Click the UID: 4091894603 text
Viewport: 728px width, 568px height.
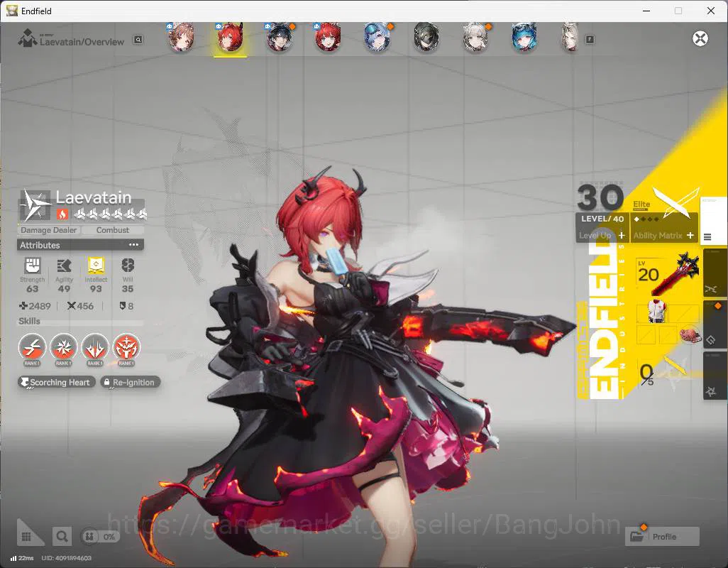(x=67, y=558)
